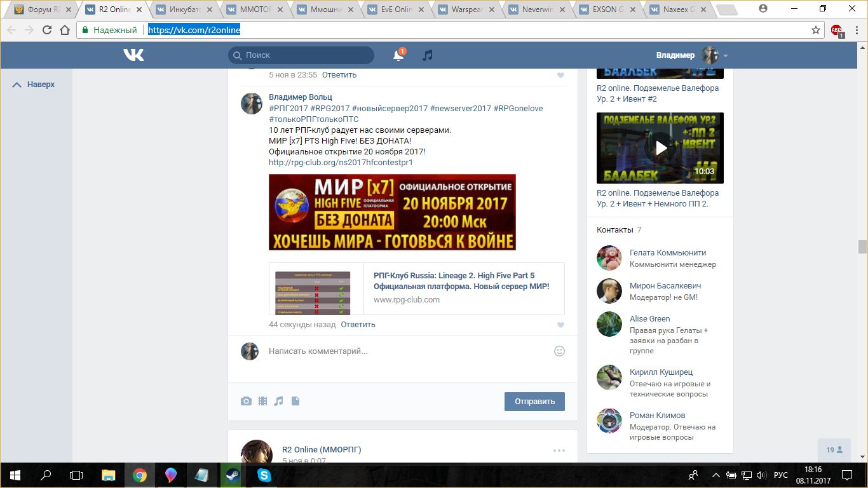Open a new browser tab
The image size is (868, 488).
(726, 10)
